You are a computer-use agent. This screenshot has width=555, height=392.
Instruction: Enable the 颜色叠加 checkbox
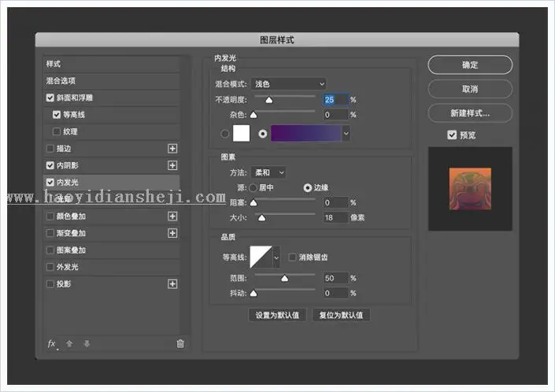[50, 216]
